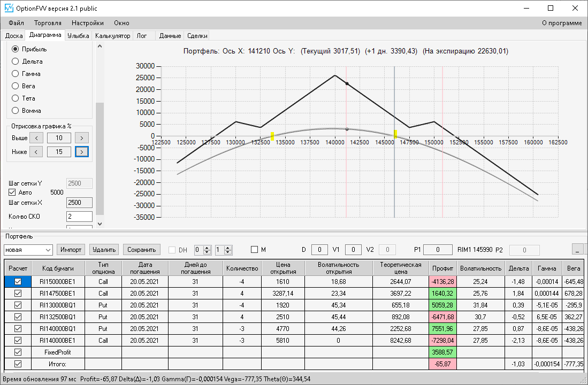This screenshot has height=385, width=588.
Task: Uncheck the FixedProfit row checkbox
Action: click(18, 352)
